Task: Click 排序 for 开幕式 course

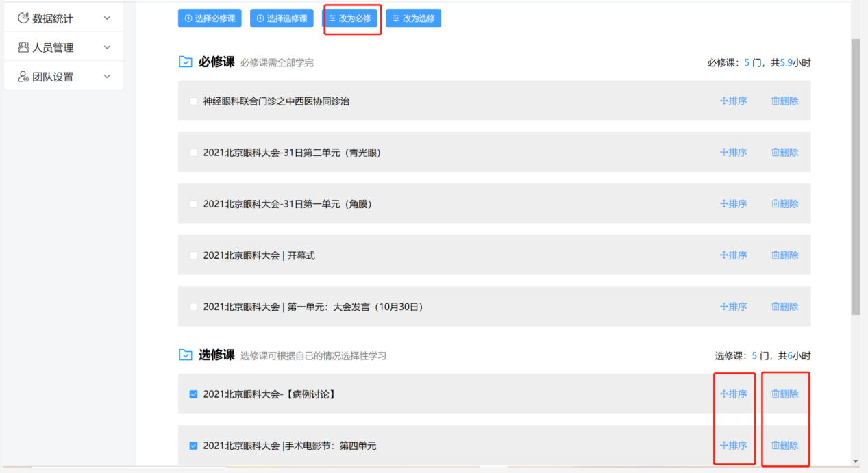Action: coord(733,255)
